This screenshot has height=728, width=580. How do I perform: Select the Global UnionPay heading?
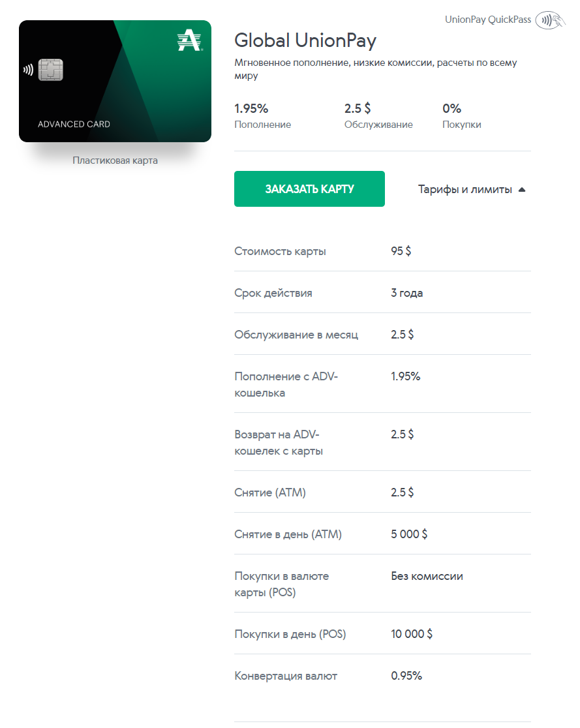click(x=305, y=40)
